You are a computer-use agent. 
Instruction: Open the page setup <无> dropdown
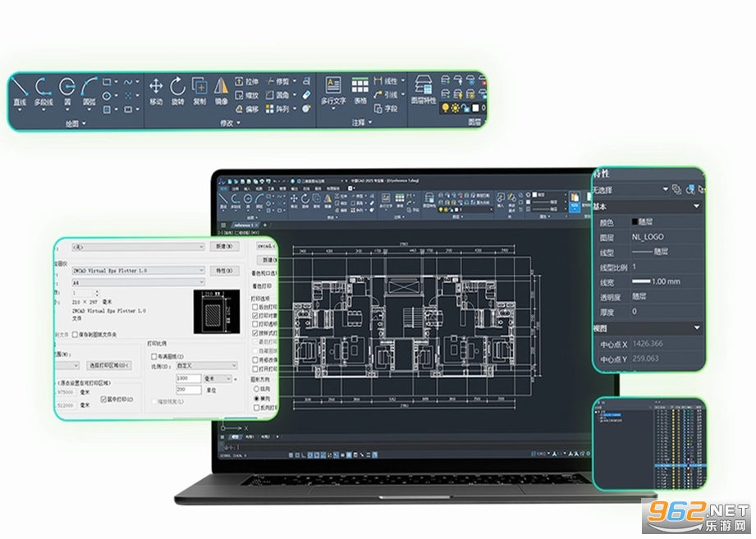pyautogui.click(x=138, y=247)
